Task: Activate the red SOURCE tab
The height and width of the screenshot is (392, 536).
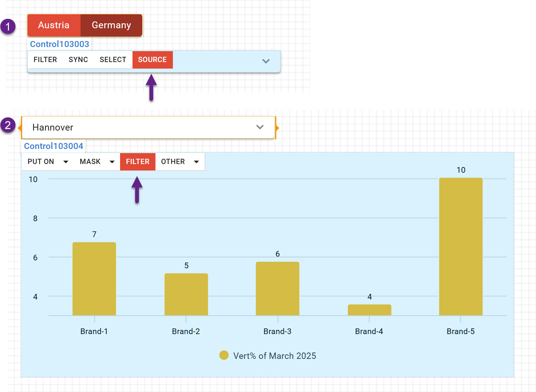Action: click(152, 60)
